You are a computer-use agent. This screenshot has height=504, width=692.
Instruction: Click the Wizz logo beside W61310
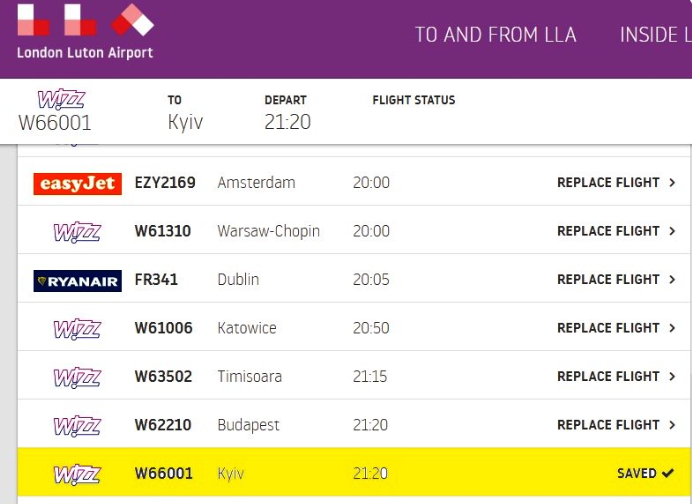(x=77, y=232)
